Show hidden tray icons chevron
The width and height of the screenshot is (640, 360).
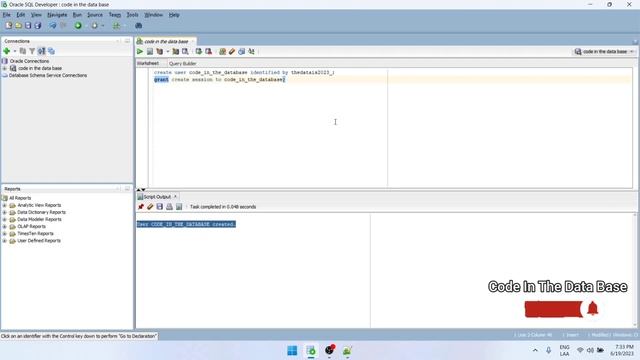(x=535, y=350)
